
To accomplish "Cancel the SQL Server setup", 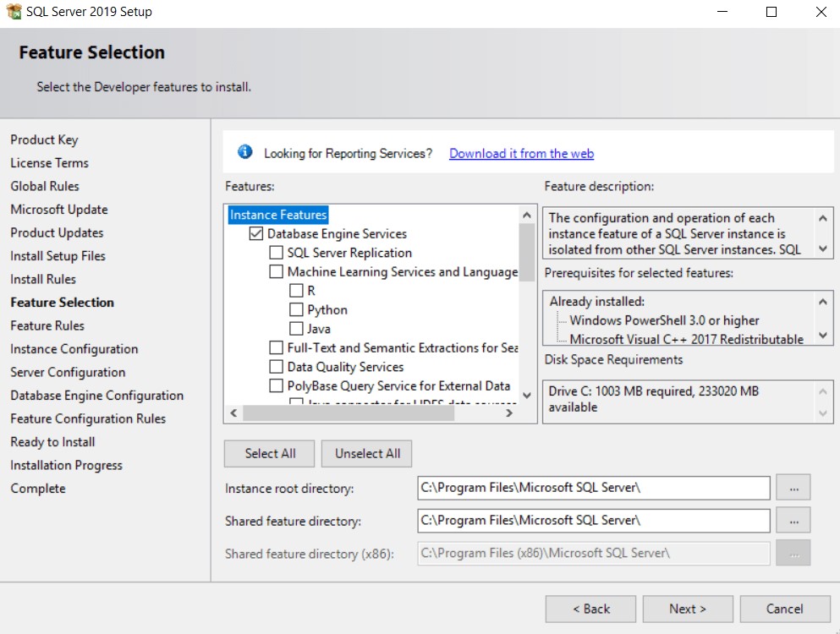I will click(x=785, y=609).
